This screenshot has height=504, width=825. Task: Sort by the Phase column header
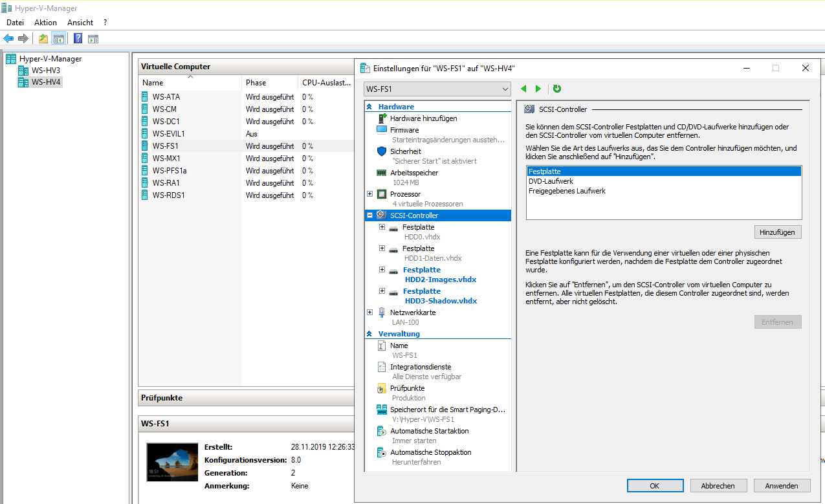pyautogui.click(x=270, y=83)
